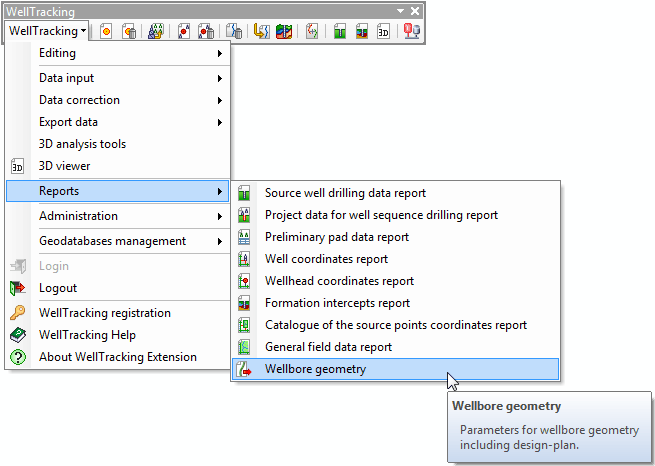Open Preliminary pad data report
The image size is (655, 466).
point(396,237)
